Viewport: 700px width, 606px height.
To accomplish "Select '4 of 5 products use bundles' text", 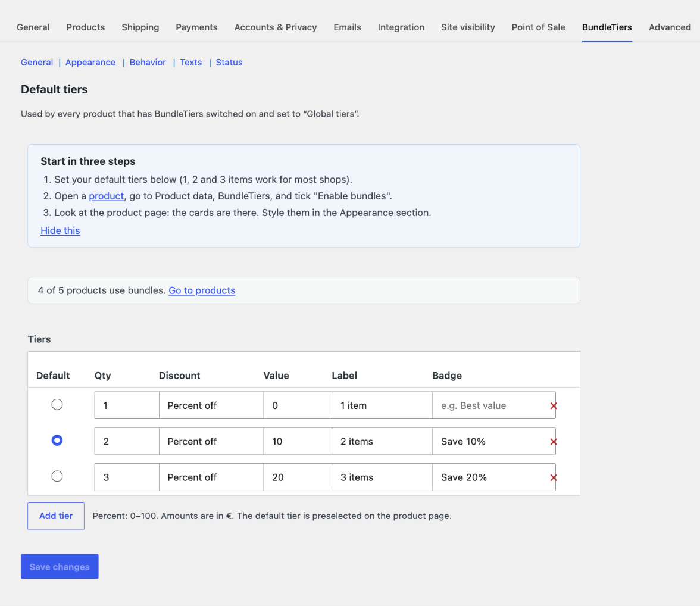I will (102, 290).
